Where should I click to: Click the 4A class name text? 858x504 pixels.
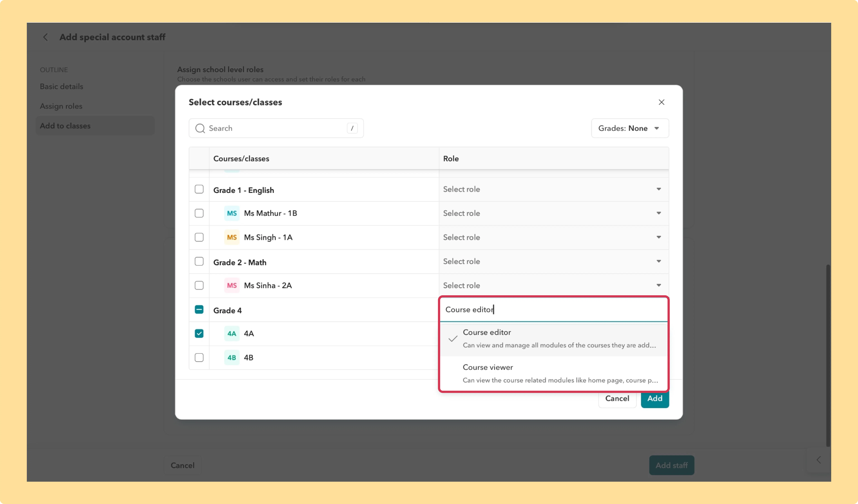coord(249,333)
